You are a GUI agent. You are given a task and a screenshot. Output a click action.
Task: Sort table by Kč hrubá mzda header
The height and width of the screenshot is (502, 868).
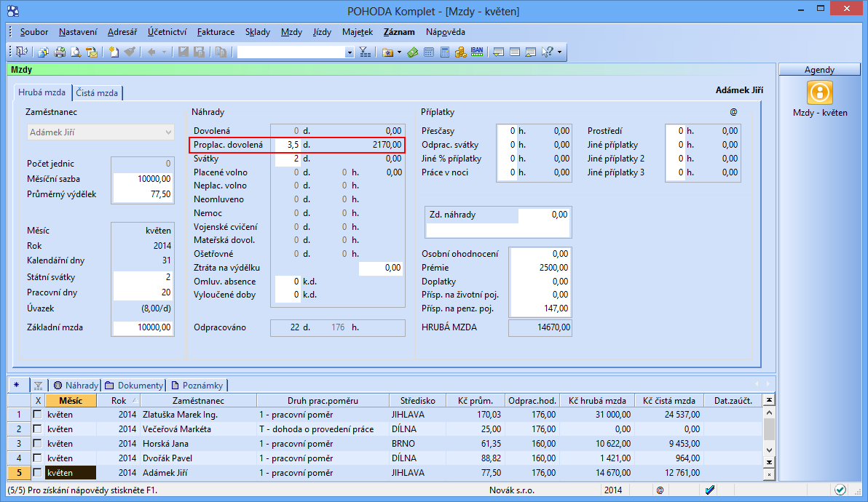click(597, 401)
